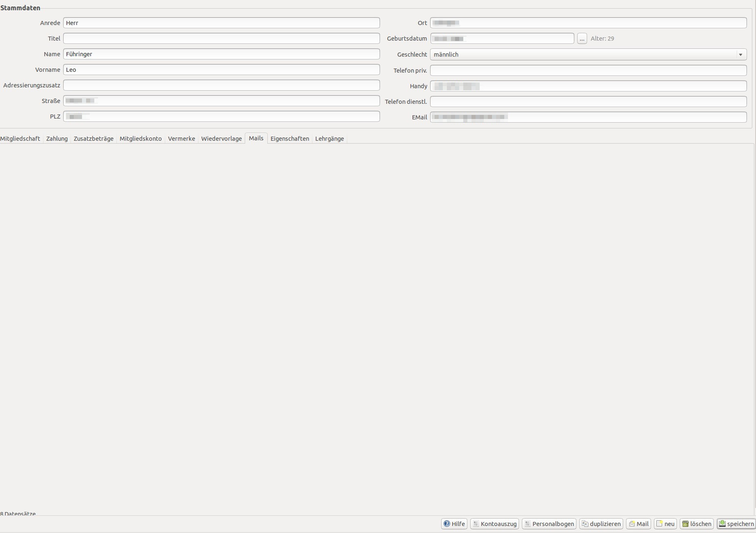Open the Zahlung tab
Screen dimensions: 756x533
57,139
